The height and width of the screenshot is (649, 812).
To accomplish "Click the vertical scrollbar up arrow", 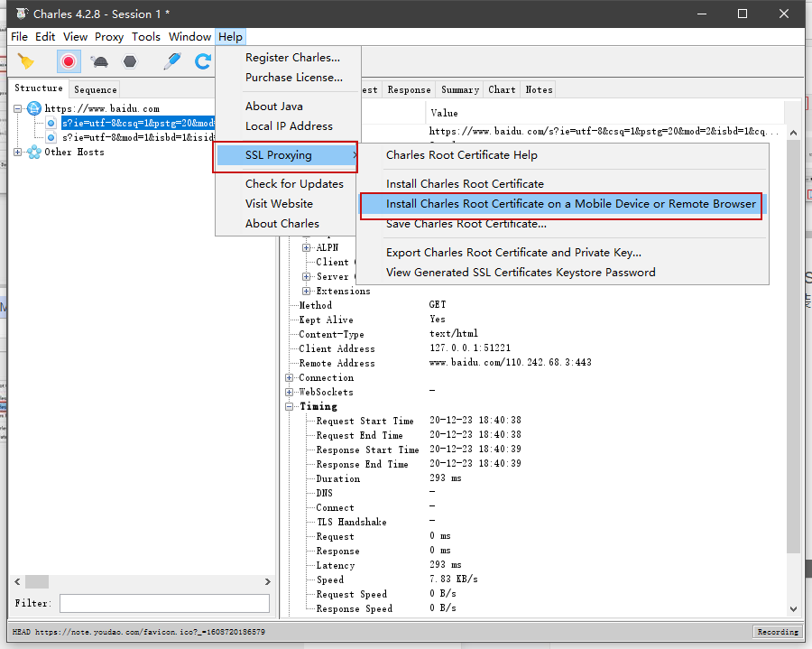I will pyautogui.click(x=793, y=133).
